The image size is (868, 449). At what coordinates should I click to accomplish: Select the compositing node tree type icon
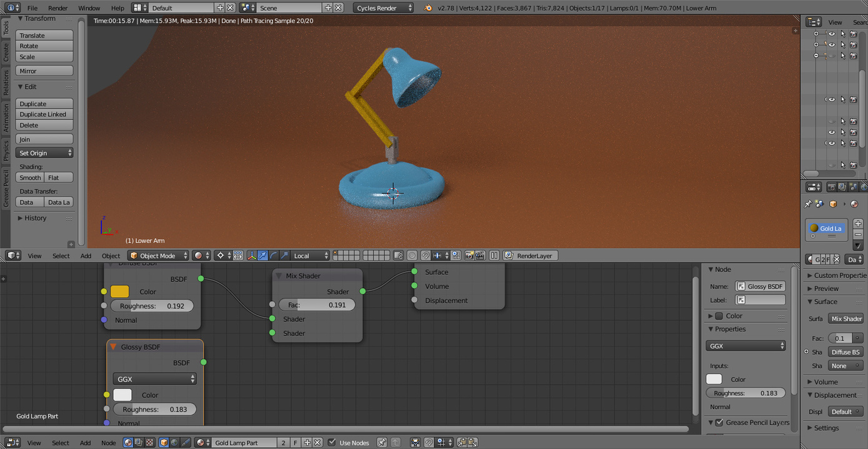[x=139, y=443]
